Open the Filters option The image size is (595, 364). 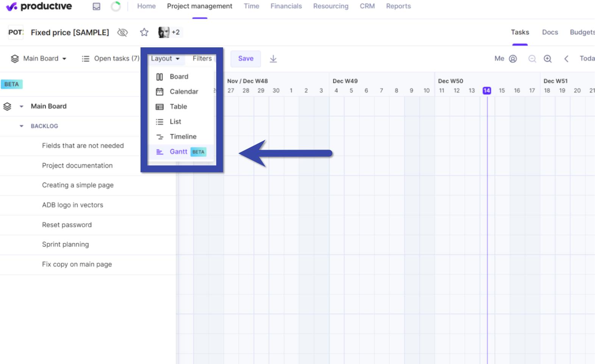(202, 58)
